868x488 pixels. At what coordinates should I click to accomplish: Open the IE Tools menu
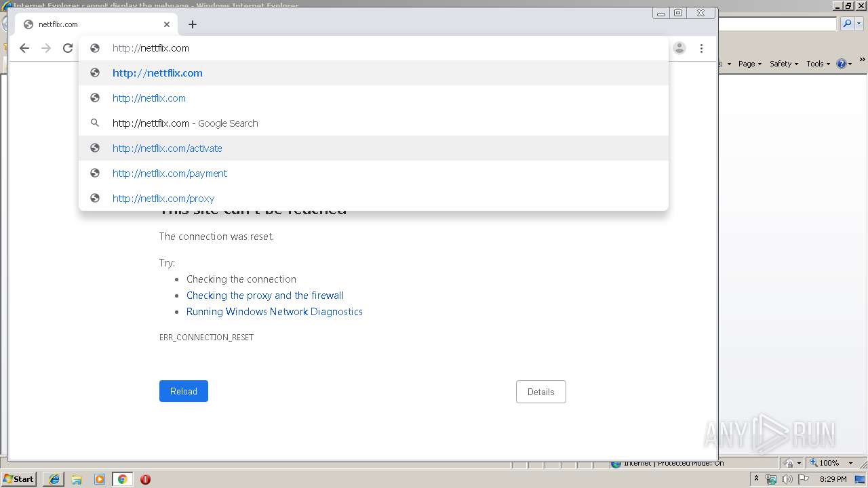pyautogui.click(x=818, y=64)
